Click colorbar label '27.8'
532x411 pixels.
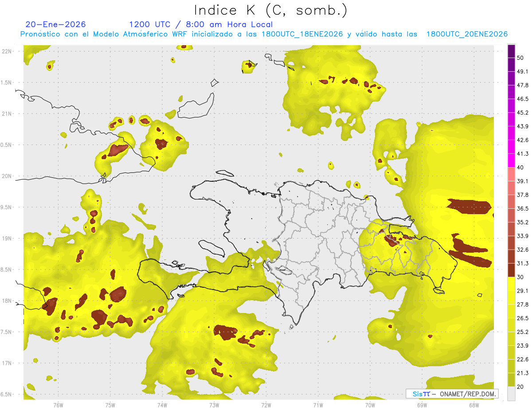pyautogui.click(x=523, y=305)
